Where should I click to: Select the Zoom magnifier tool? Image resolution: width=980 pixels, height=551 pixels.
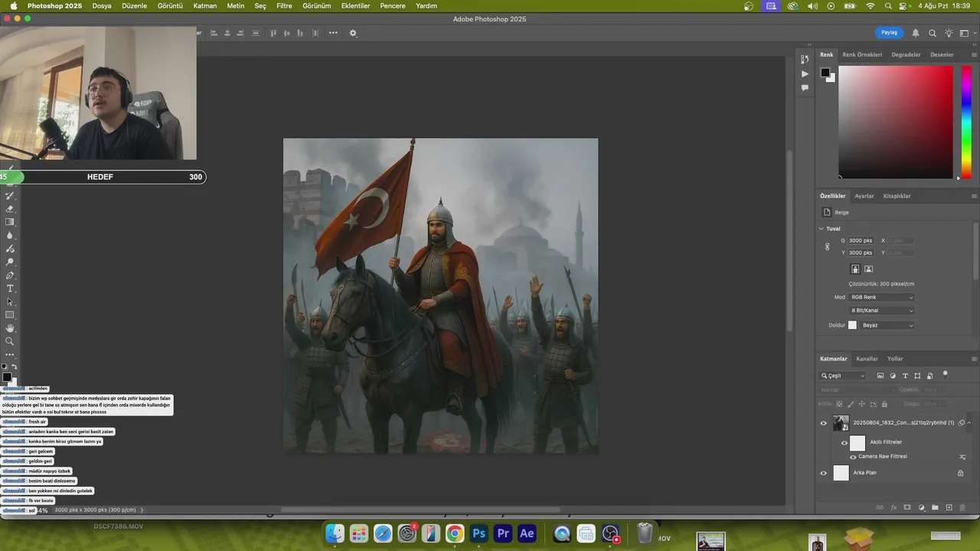(x=10, y=341)
